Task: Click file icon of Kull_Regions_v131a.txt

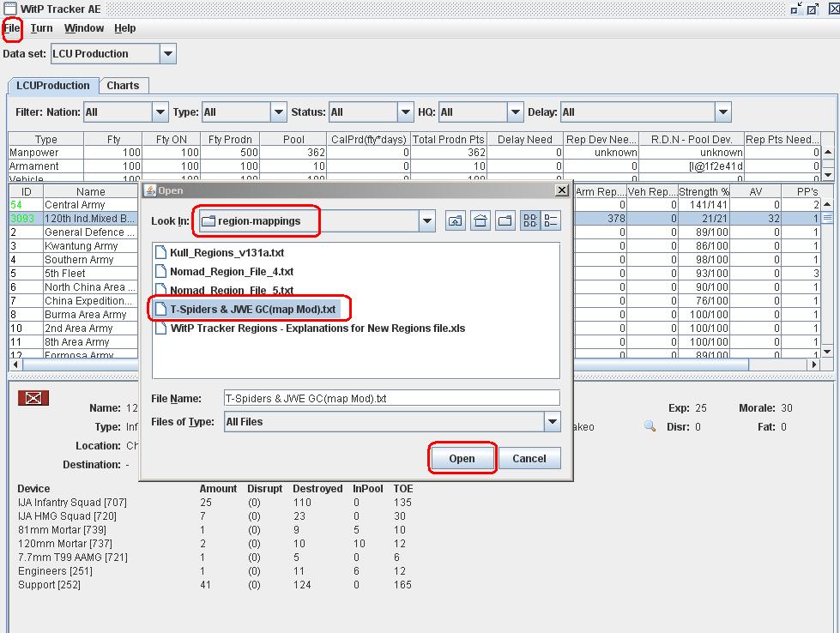Action: click(x=160, y=253)
